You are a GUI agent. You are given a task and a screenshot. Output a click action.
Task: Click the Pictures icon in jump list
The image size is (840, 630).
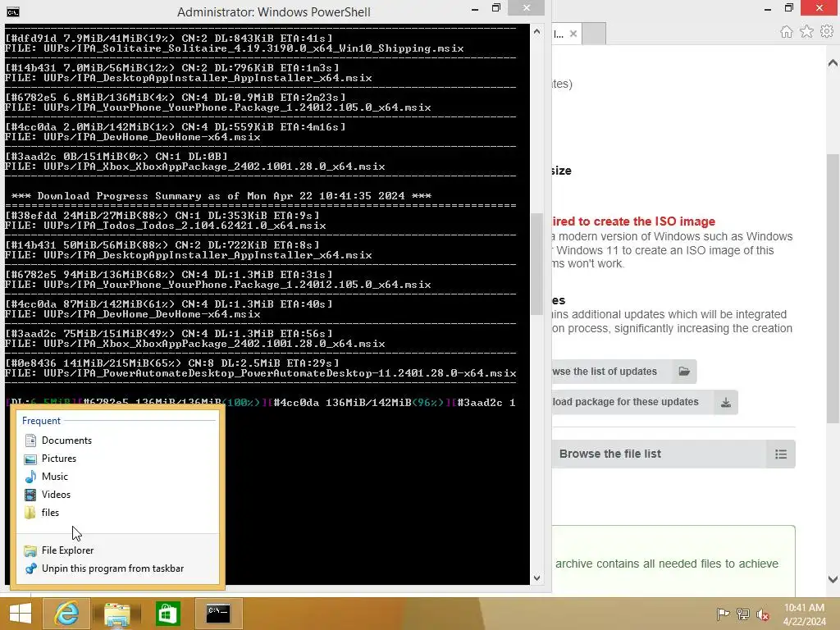point(30,459)
